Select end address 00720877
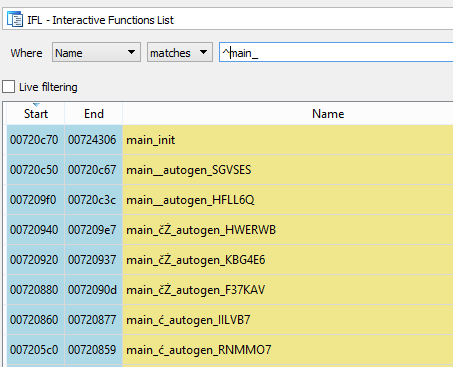 94,320
